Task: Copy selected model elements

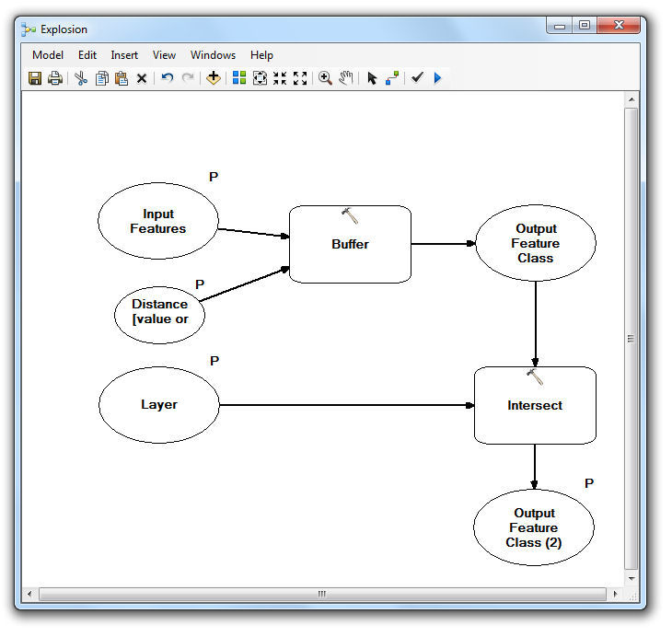Action: (x=101, y=78)
